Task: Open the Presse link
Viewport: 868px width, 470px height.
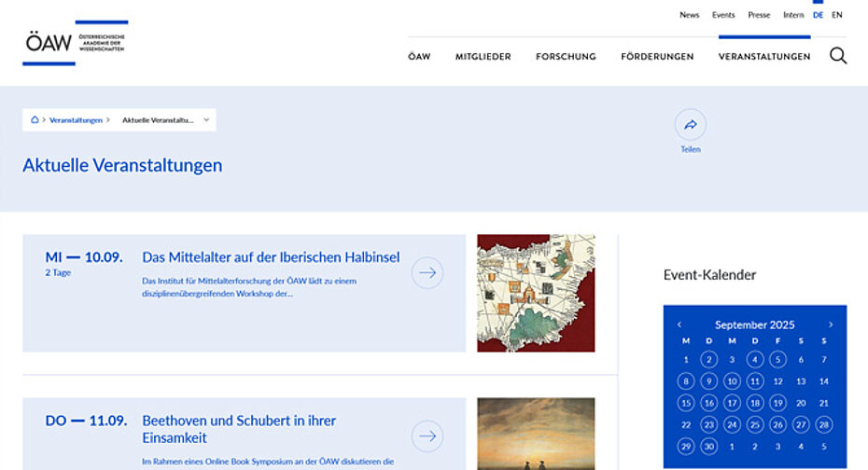Action: [759, 15]
